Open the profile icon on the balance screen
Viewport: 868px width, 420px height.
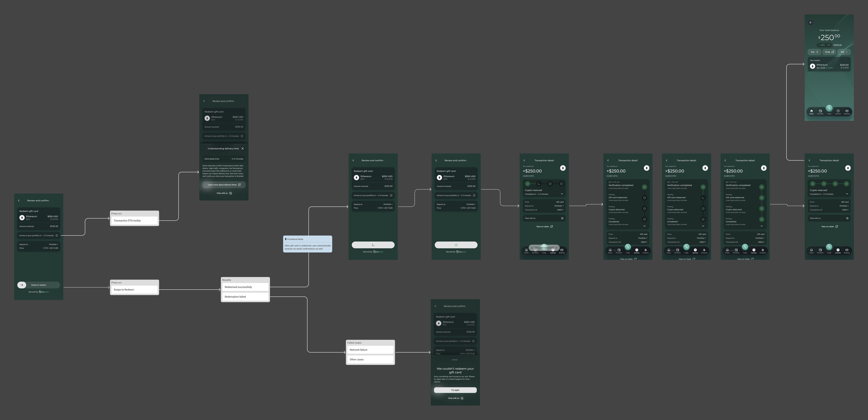pos(811,23)
